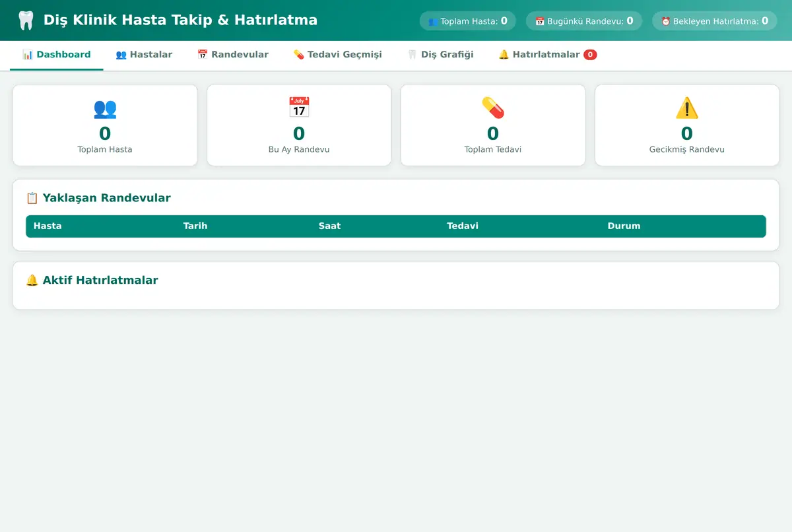This screenshot has width=792, height=532.
Task: Click the pill icon above Toplam Tedavi
Action: click(x=493, y=108)
